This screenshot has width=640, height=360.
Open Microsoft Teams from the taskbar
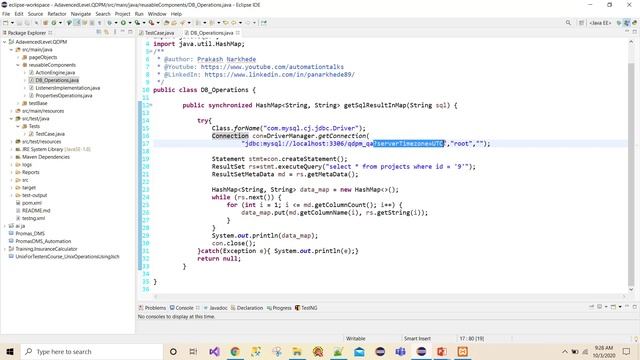coord(400,351)
